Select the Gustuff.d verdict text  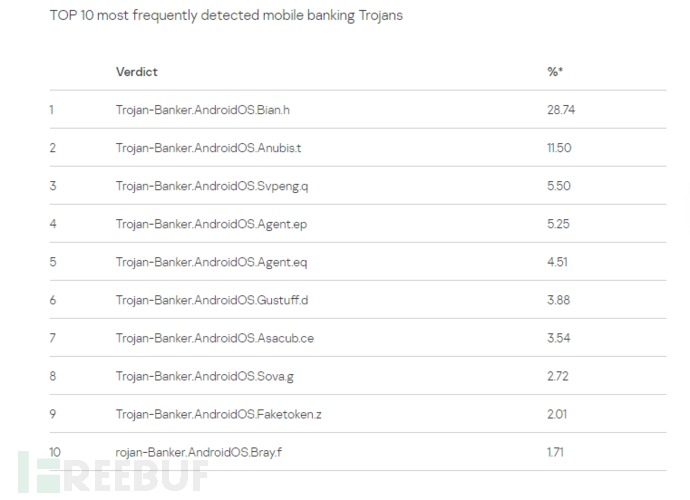pyautogui.click(x=211, y=300)
